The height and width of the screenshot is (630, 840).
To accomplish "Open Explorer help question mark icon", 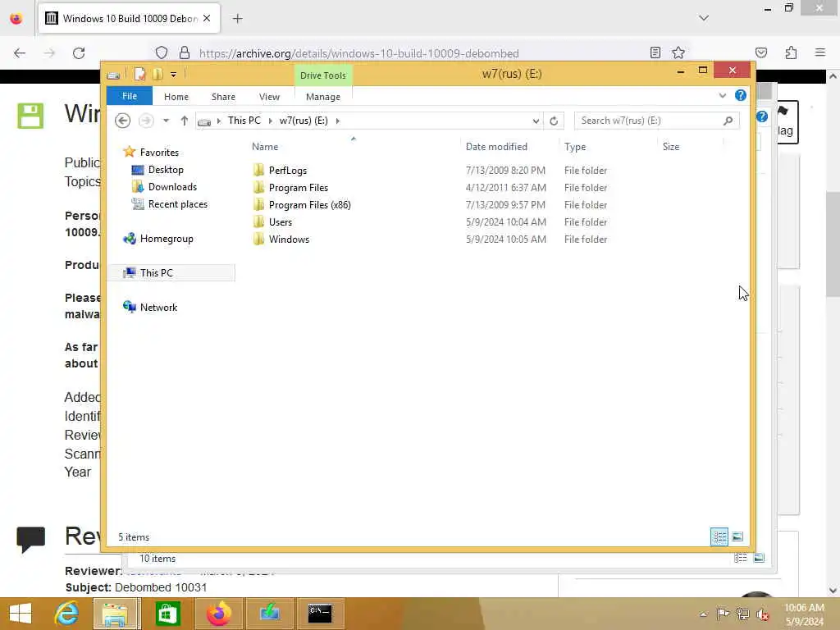I will 741,95.
